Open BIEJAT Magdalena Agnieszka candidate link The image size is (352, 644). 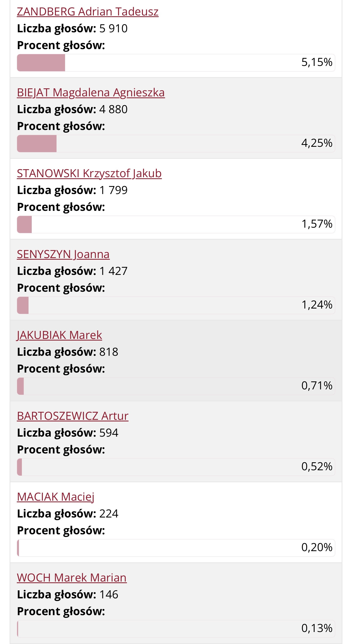[91, 93]
